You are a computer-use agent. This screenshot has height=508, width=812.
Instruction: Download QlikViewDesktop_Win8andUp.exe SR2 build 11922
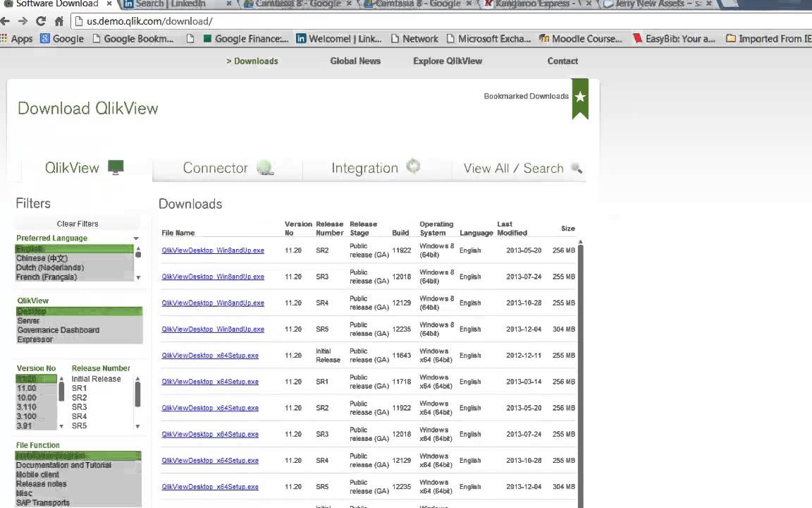pos(213,250)
